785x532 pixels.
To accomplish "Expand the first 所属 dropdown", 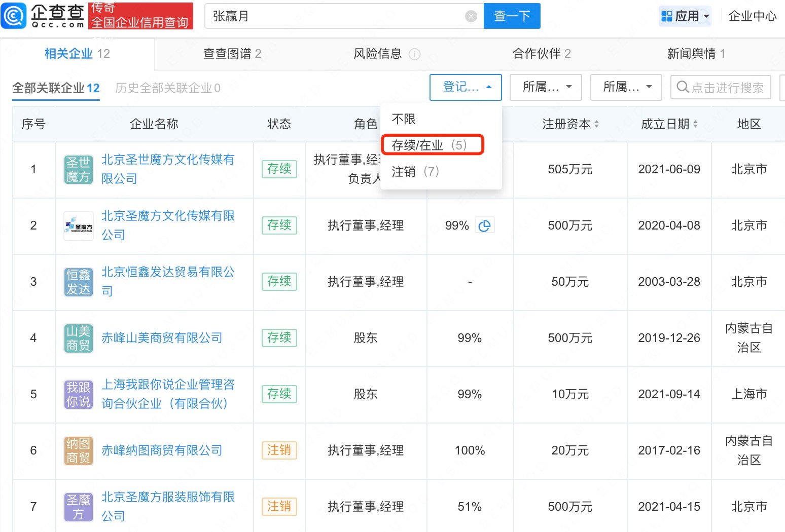I will tap(546, 87).
